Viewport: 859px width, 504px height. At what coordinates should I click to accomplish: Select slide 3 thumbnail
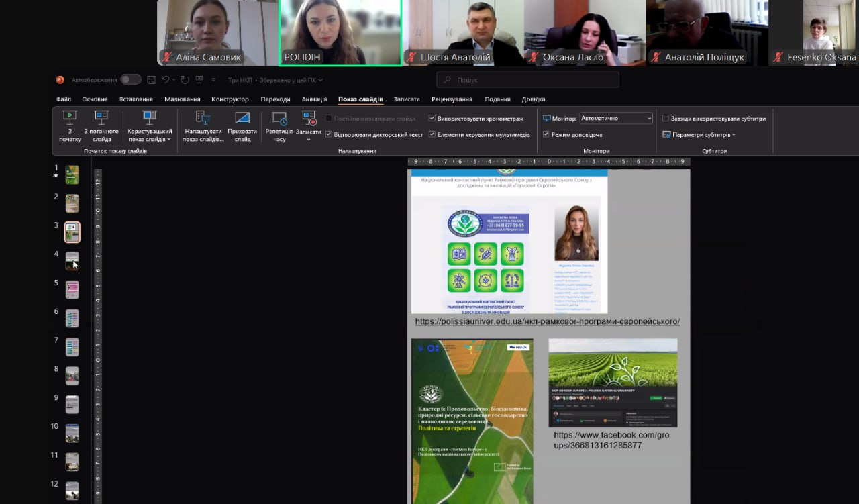coord(72,232)
